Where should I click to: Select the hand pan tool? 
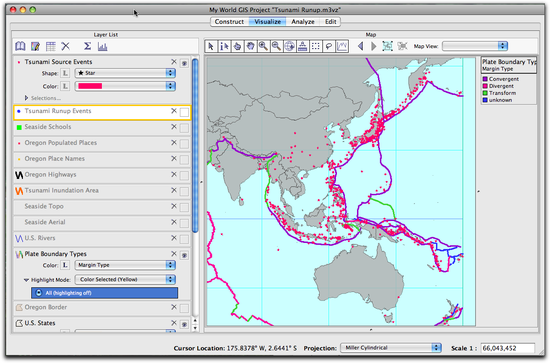250,46
